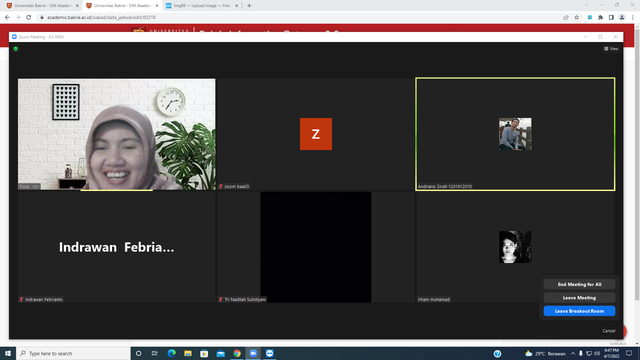Click the share page icon in address bar
This screenshot has width=640, height=360.
click(566, 18)
